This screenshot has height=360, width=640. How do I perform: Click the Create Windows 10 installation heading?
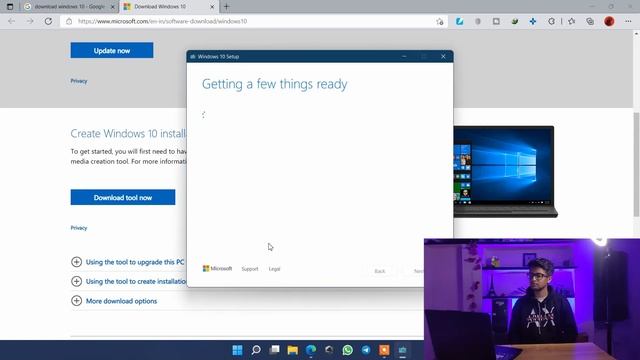[129, 133]
